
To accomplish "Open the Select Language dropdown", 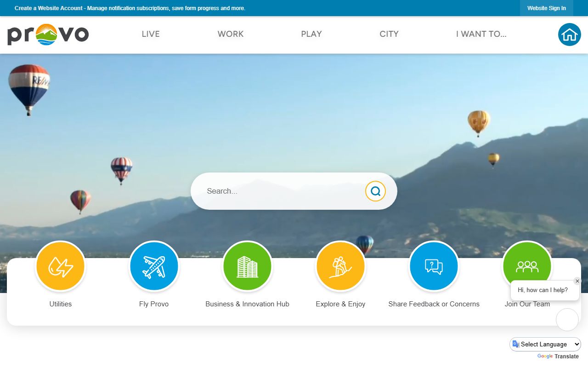I will coord(545,344).
